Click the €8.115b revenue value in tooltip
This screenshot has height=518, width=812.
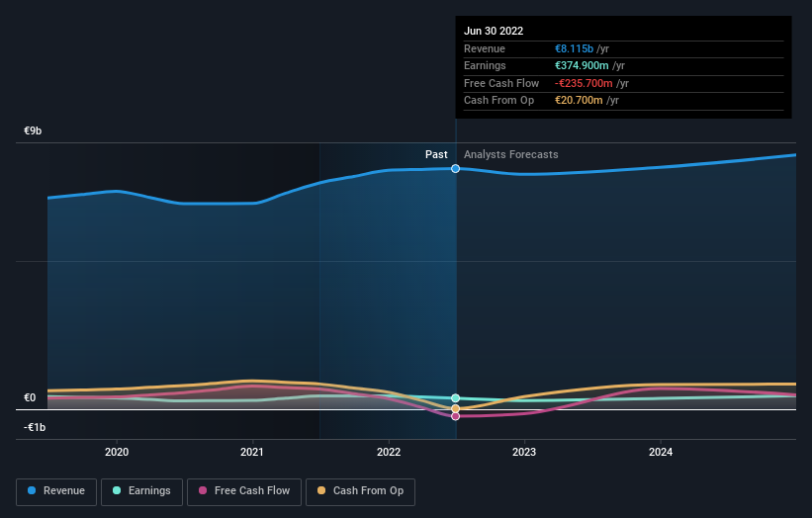coord(574,48)
